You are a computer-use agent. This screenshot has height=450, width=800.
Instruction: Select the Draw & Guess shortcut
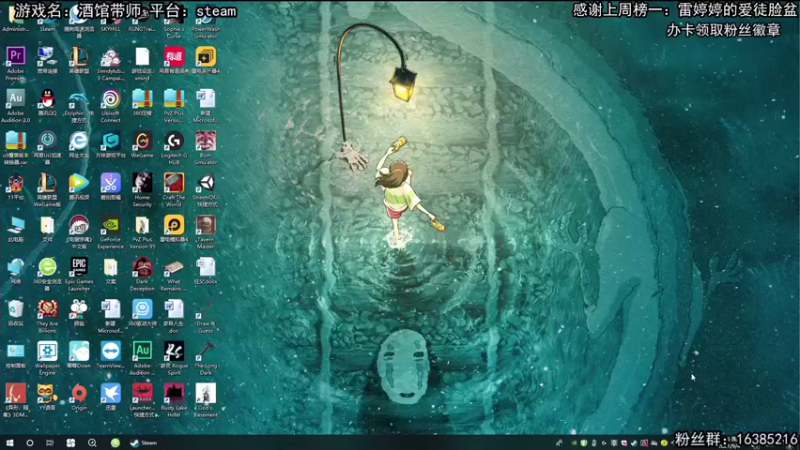[x=206, y=310]
